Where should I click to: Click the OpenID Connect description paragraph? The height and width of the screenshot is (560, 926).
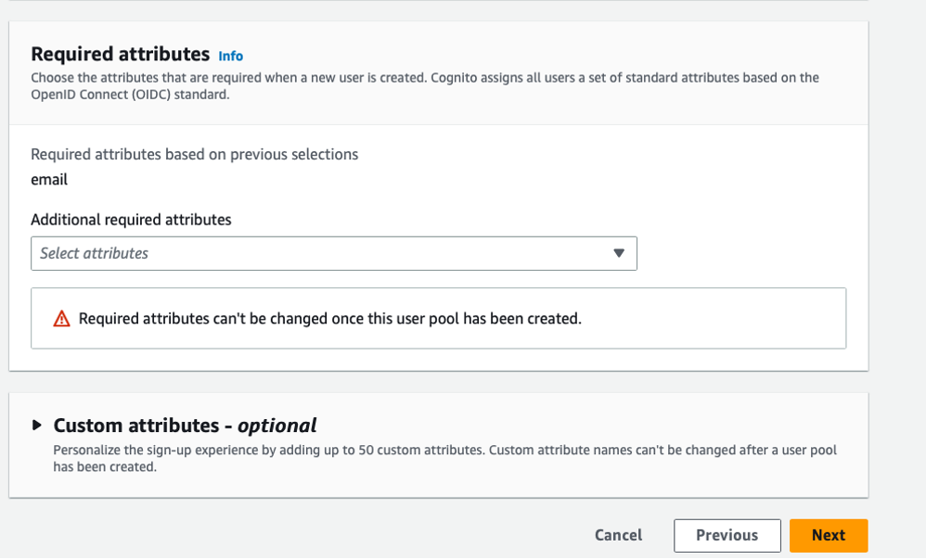tap(425, 86)
